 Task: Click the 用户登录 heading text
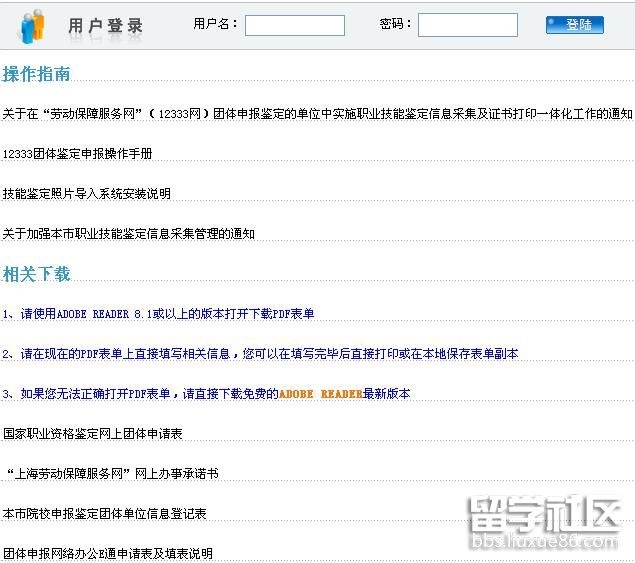(x=106, y=26)
